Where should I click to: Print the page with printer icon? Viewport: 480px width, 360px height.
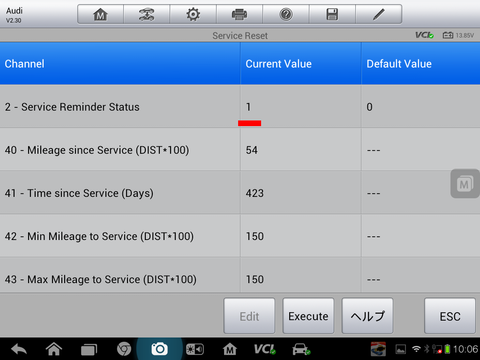[x=239, y=14]
